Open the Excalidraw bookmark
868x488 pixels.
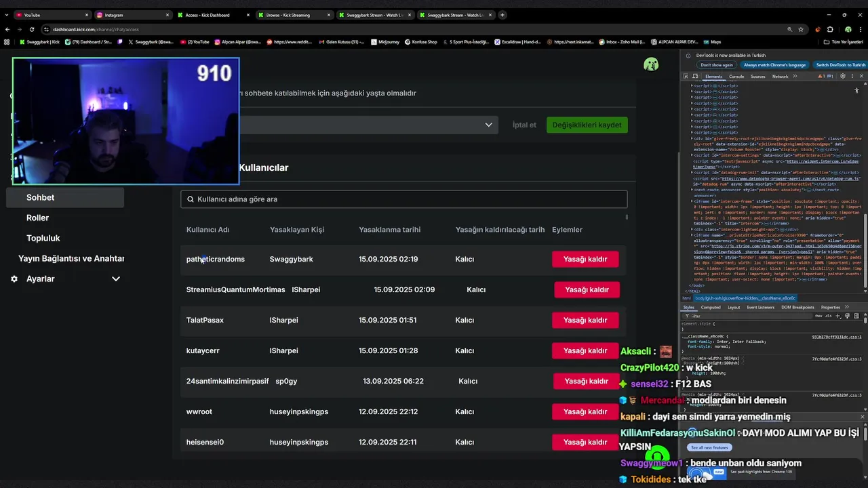[x=517, y=41]
